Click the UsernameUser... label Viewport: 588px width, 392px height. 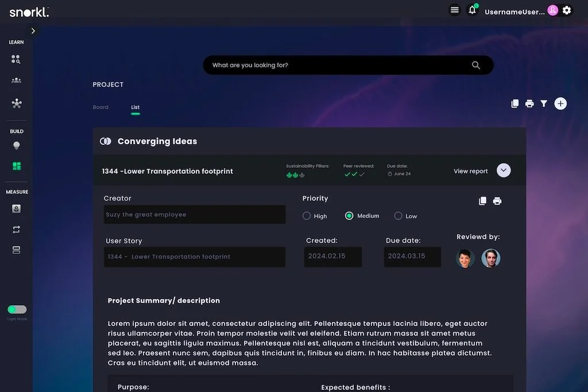[x=514, y=12]
